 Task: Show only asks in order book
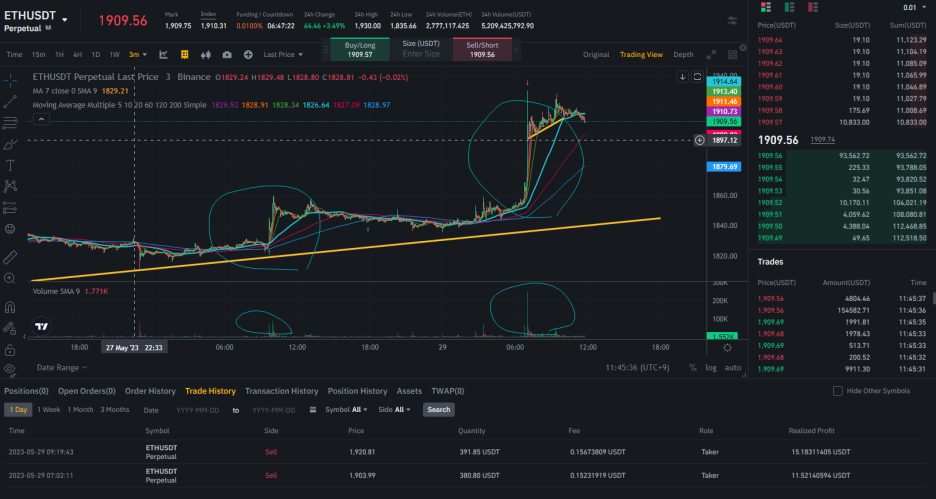tap(812, 7)
